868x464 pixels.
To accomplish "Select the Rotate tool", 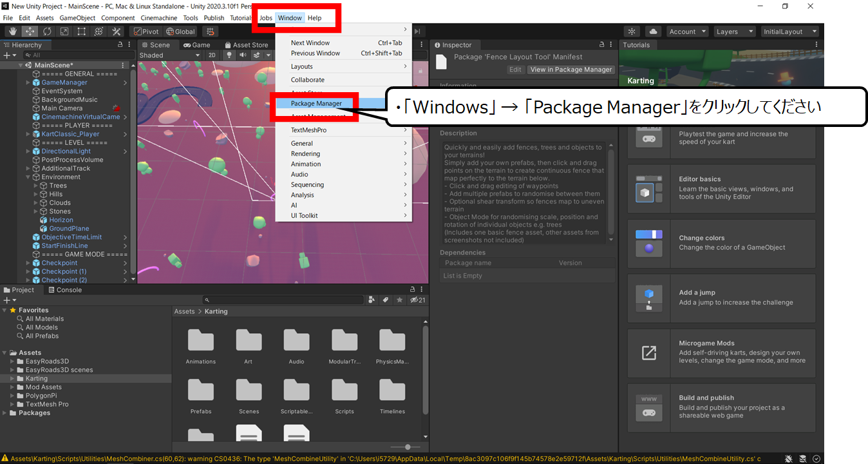I will tap(47, 31).
